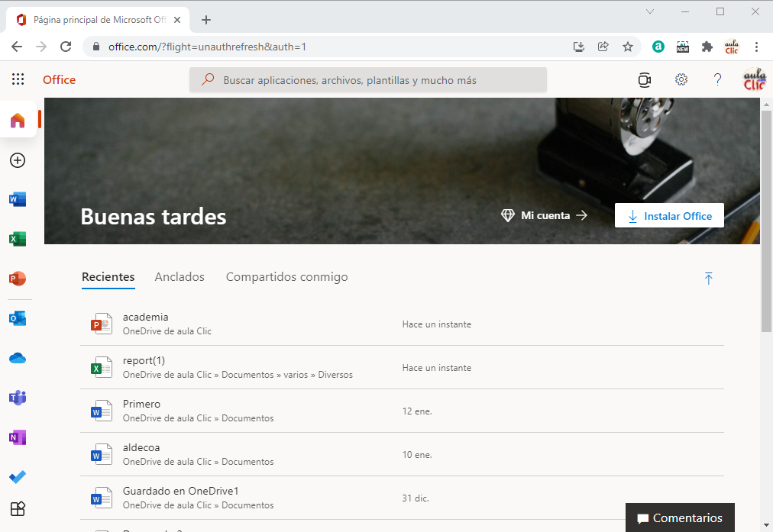The height and width of the screenshot is (532, 773).
Task: Open the Office app launcher waffle
Action: (18, 79)
